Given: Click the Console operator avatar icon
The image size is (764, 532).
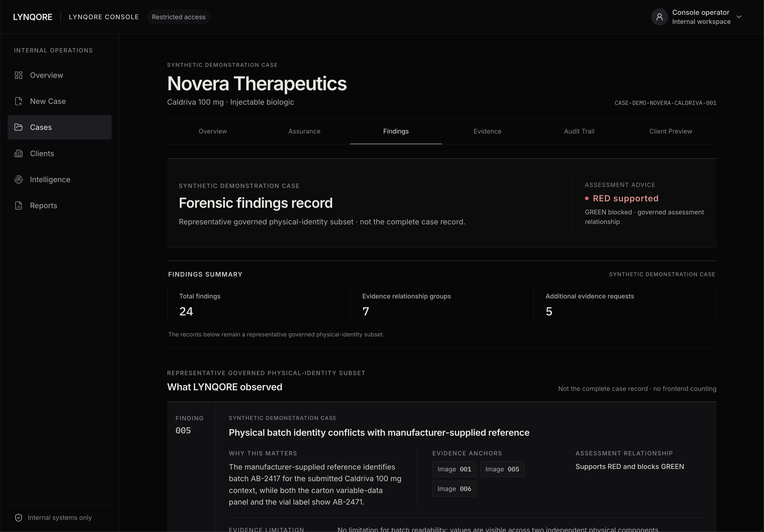Looking at the screenshot, I should click(x=659, y=17).
